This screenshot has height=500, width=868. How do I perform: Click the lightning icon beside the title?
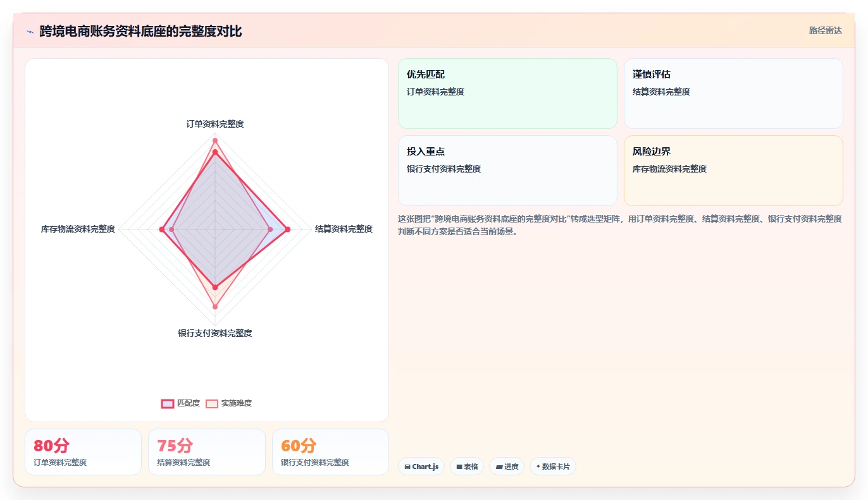pos(30,32)
